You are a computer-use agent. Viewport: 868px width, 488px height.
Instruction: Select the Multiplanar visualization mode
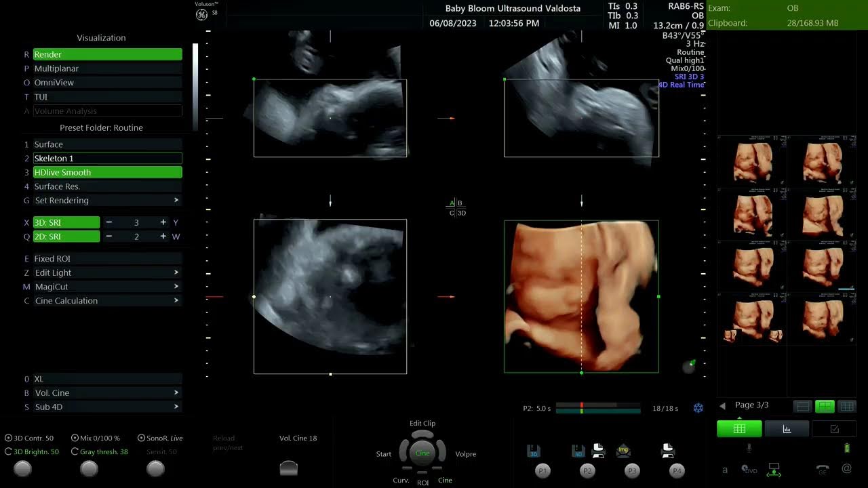coord(107,68)
